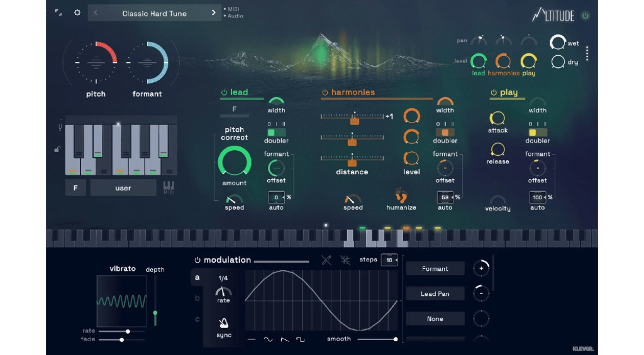Open the lead key F selector

[235, 109]
